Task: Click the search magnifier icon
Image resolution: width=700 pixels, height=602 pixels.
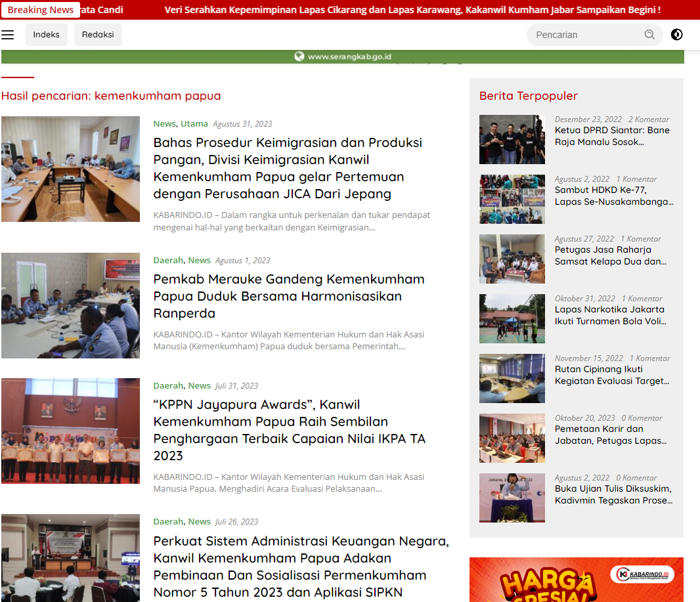Action: pos(649,35)
